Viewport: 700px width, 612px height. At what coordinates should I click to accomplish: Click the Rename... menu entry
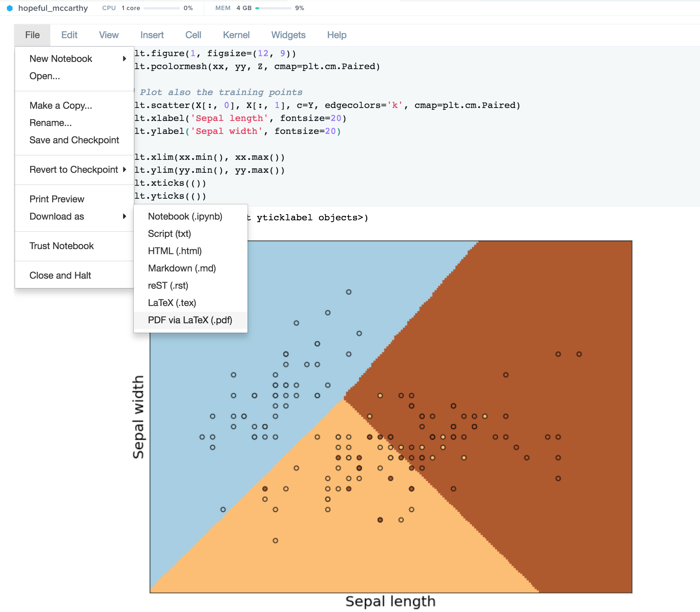click(x=51, y=123)
